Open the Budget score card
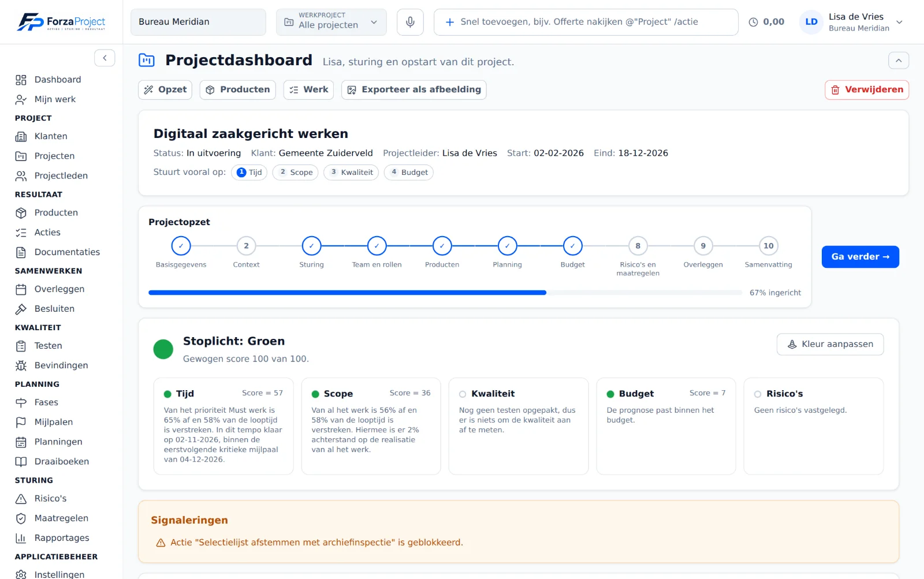Screen dimensions: 924x579 666,426
